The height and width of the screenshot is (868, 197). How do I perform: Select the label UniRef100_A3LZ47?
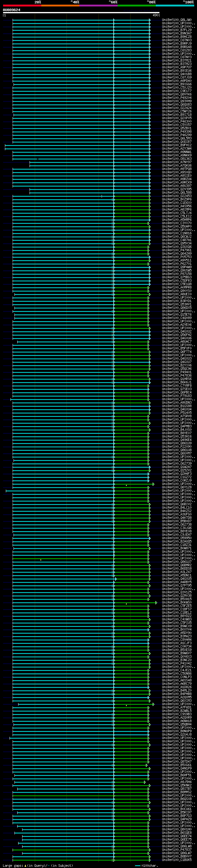pyautogui.click(x=176, y=572)
